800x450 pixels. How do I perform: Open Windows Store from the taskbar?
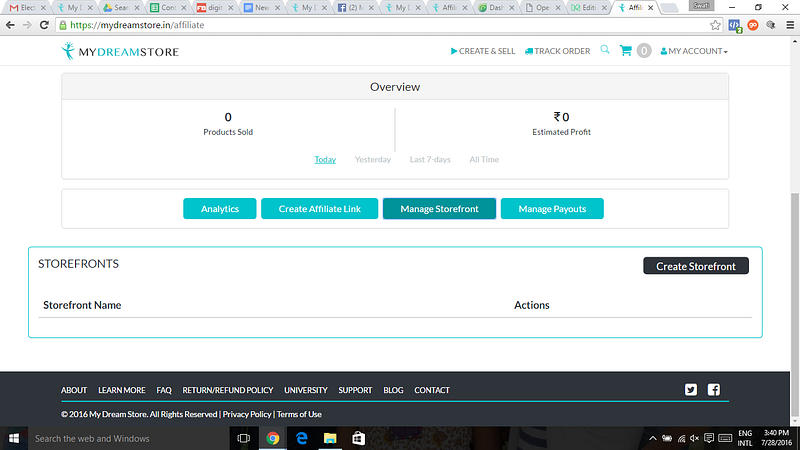tap(359, 438)
